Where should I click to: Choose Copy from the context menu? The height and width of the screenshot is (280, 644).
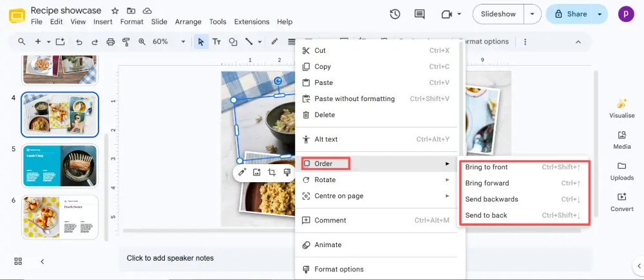[x=377, y=66]
